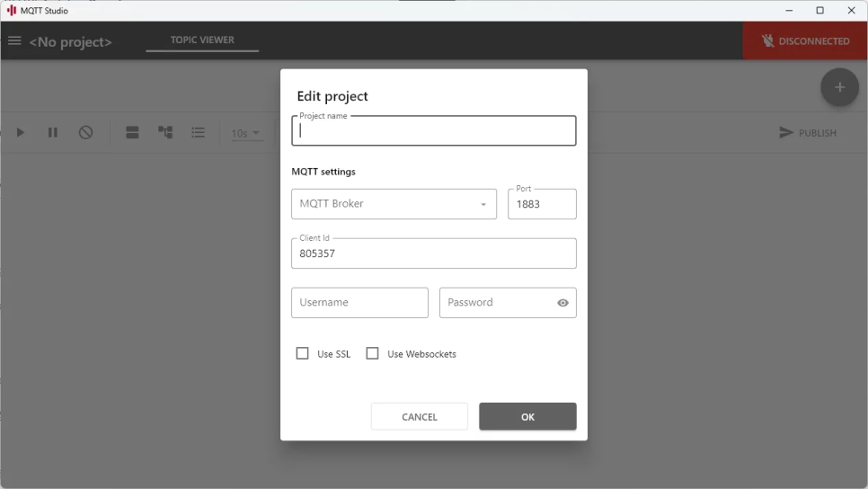The height and width of the screenshot is (489, 868).
Task: Focus the Client Id input field
Action: click(x=434, y=253)
